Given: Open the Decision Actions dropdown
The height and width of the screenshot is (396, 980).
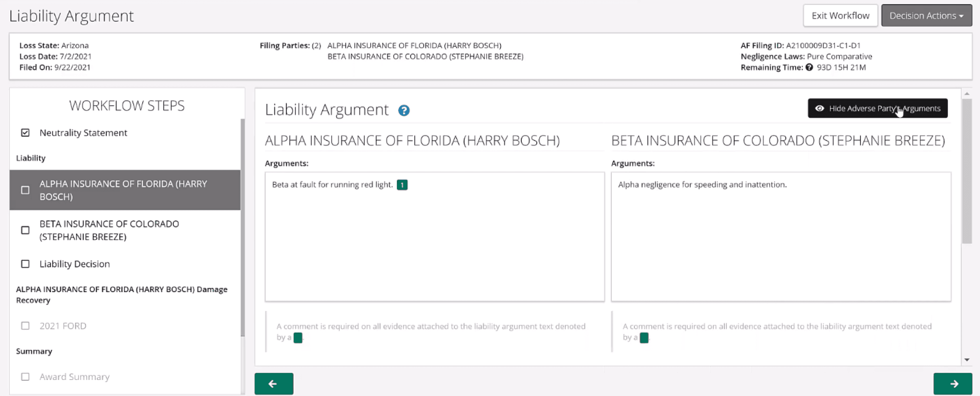Looking at the screenshot, I should 926,15.
